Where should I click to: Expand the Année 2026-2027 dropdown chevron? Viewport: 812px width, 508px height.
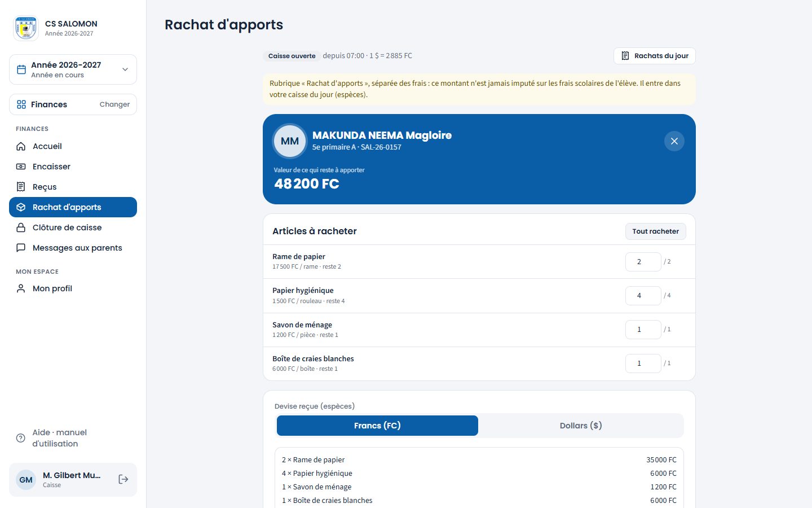pyautogui.click(x=125, y=69)
